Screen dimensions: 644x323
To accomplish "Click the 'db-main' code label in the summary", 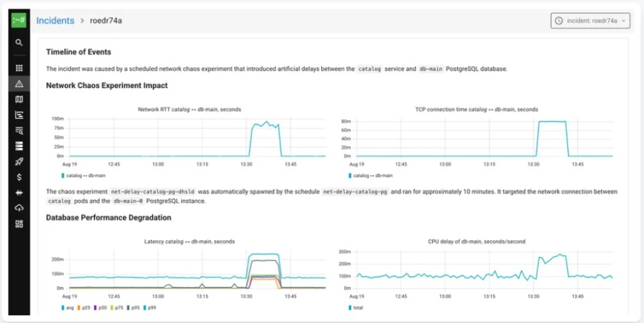I will pos(431,69).
